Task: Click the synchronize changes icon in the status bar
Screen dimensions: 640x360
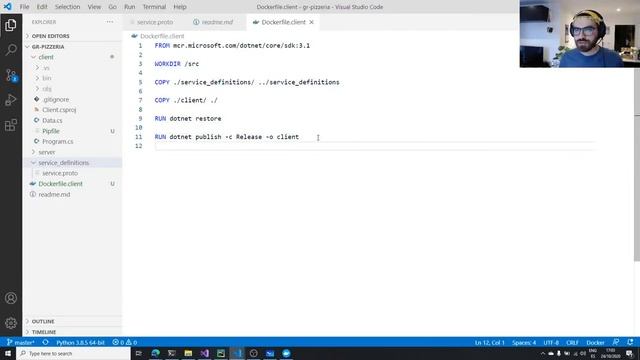Action: (x=45, y=342)
